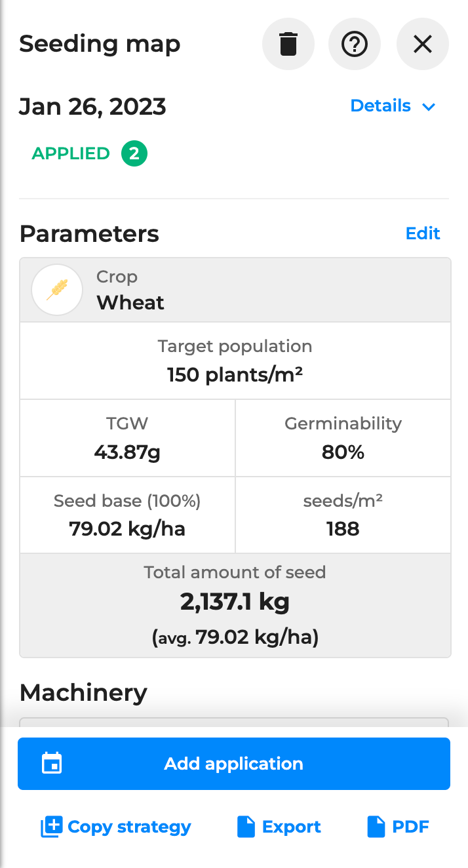
Task: Open help via question mark icon
Action: [355, 45]
